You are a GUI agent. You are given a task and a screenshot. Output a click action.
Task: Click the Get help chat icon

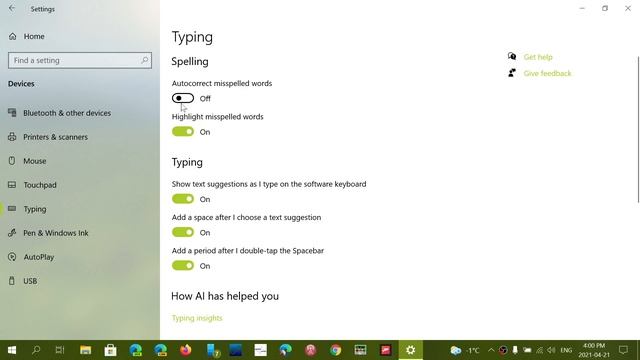[x=512, y=56]
